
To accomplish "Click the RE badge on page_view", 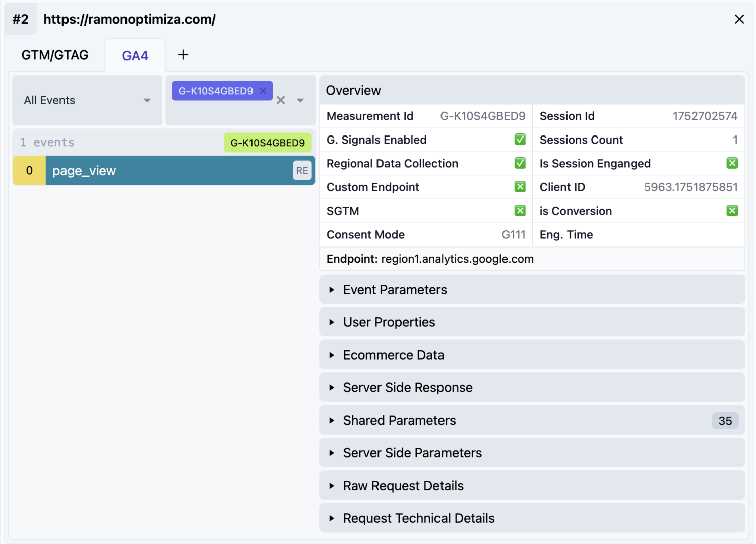I will point(302,171).
